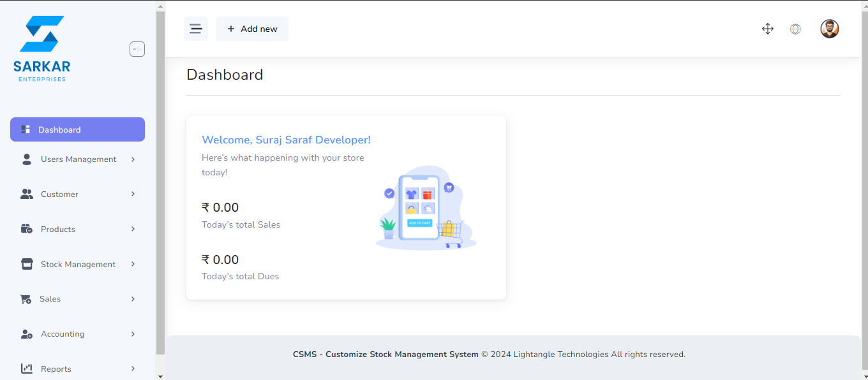
Task: Toggle the sidebar collapse button near logo
Action: 137,49
